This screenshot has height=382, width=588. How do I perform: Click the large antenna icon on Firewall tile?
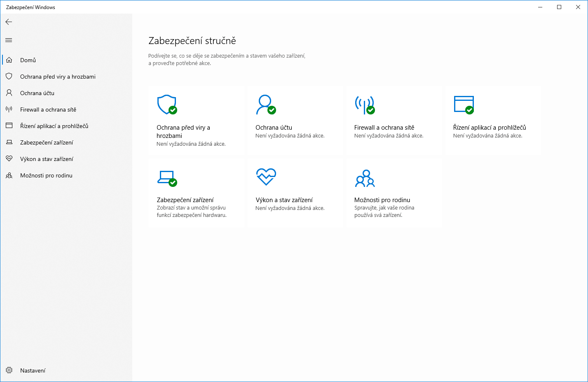[x=365, y=105]
